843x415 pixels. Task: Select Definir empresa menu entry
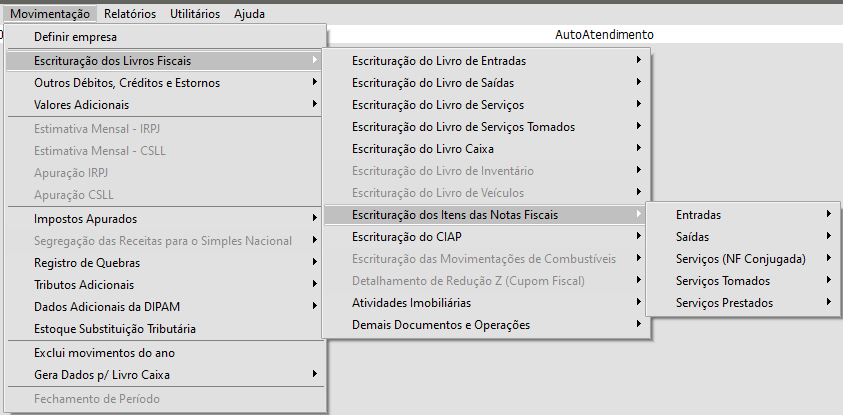76,37
